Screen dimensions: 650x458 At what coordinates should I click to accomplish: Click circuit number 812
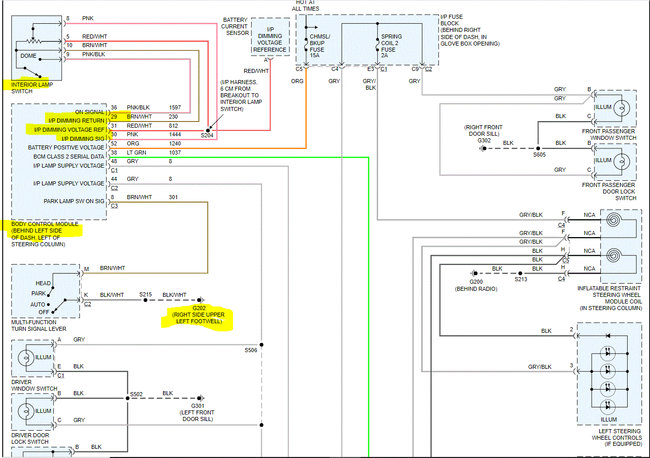point(173,126)
